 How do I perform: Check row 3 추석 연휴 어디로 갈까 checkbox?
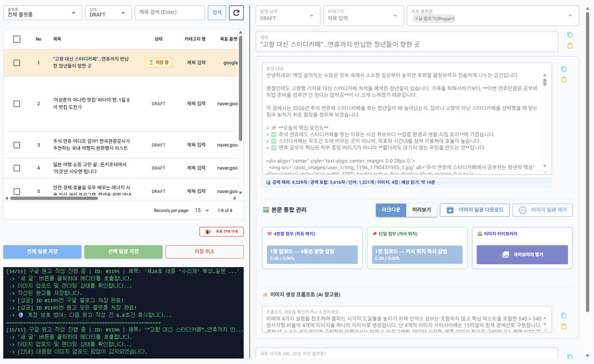pyautogui.click(x=17, y=145)
